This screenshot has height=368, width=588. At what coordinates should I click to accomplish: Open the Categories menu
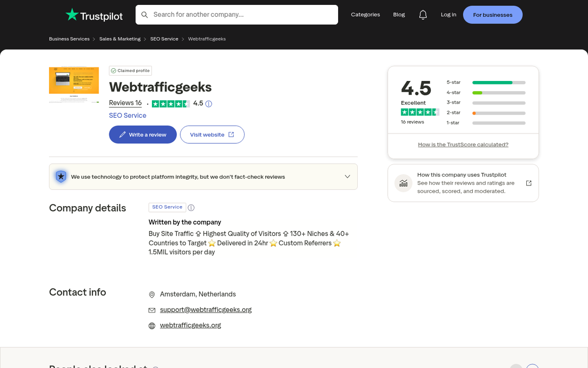tap(366, 14)
